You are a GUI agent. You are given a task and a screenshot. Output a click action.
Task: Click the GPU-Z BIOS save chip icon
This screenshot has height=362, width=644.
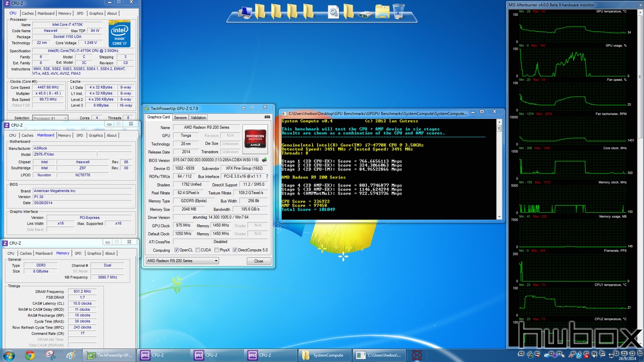[x=265, y=160]
